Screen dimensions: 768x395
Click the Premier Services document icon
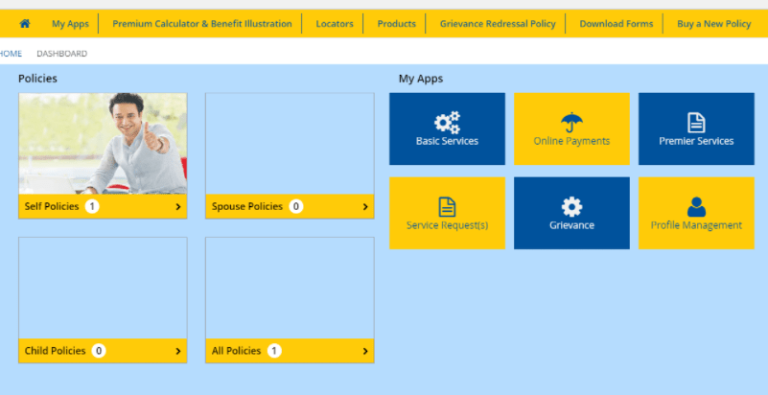pyautogui.click(x=696, y=123)
